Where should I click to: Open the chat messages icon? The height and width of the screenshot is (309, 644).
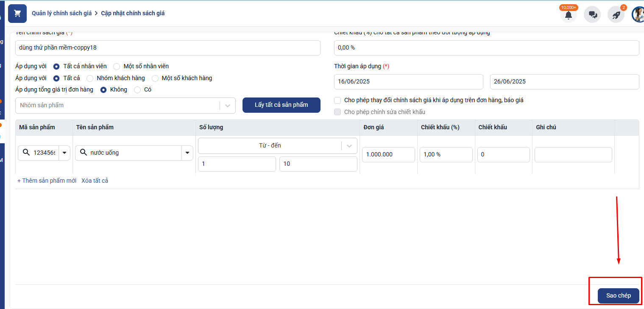click(x=592, y=15)
